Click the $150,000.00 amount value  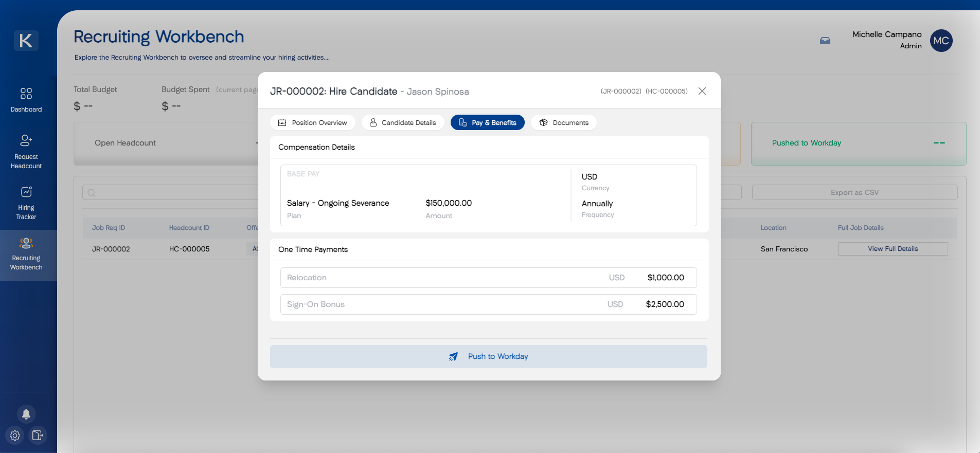click(449, 203)
